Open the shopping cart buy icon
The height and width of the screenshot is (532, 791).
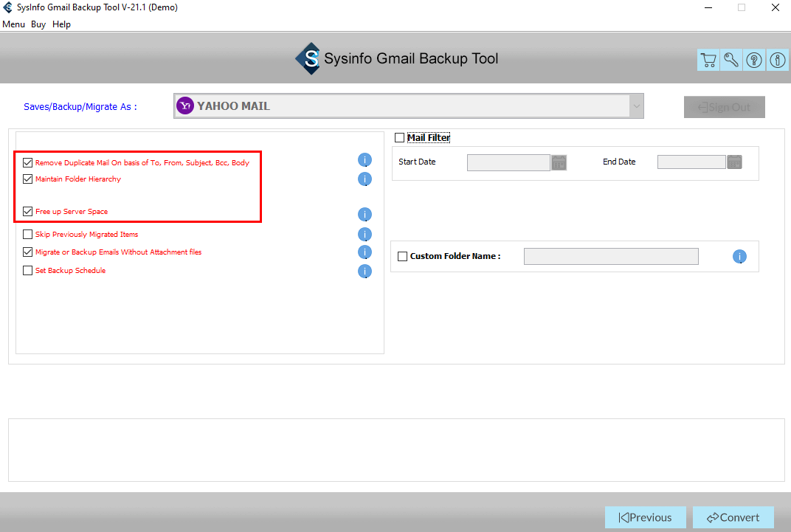point(708,60)
